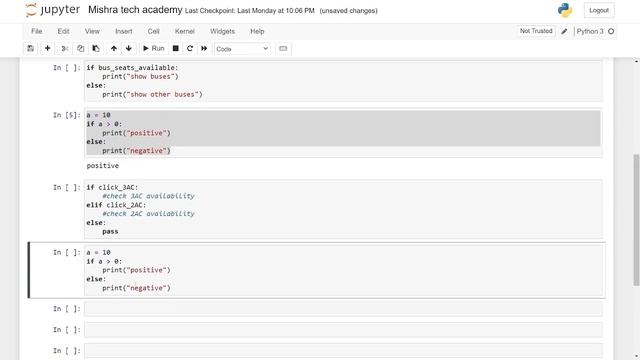Restart kernel and run all cells icon
Screen dimensions: 640x360
pyautogui.click(x=204, y=49)
